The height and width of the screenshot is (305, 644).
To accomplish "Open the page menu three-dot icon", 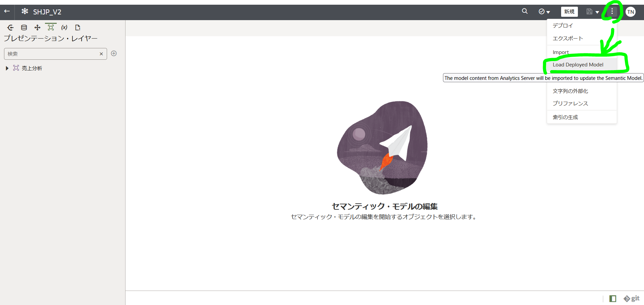I will click(x=612, y=12).
